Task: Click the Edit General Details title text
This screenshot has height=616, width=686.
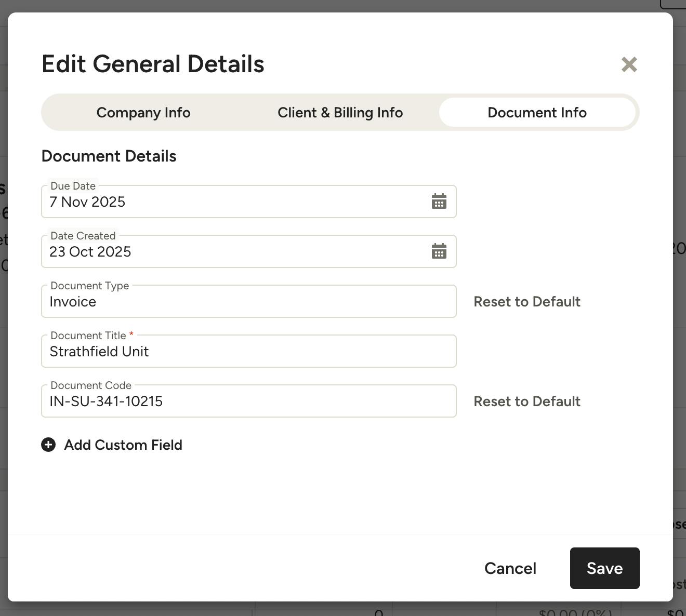Action: [x=153, y=64]
